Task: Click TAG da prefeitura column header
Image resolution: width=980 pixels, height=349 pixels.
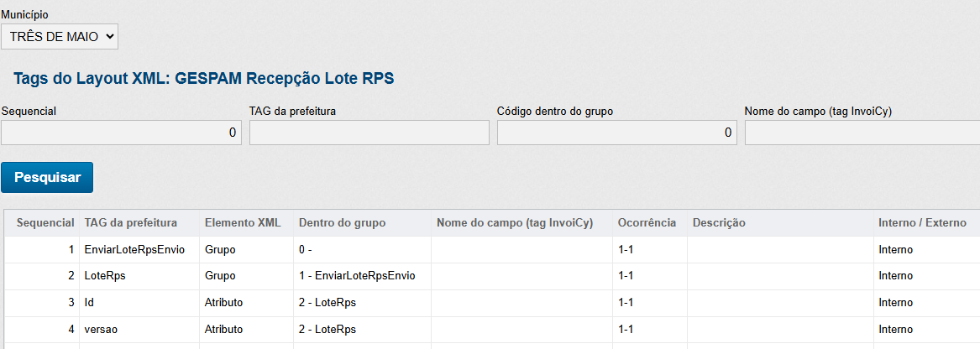Action: coord(131,223)
